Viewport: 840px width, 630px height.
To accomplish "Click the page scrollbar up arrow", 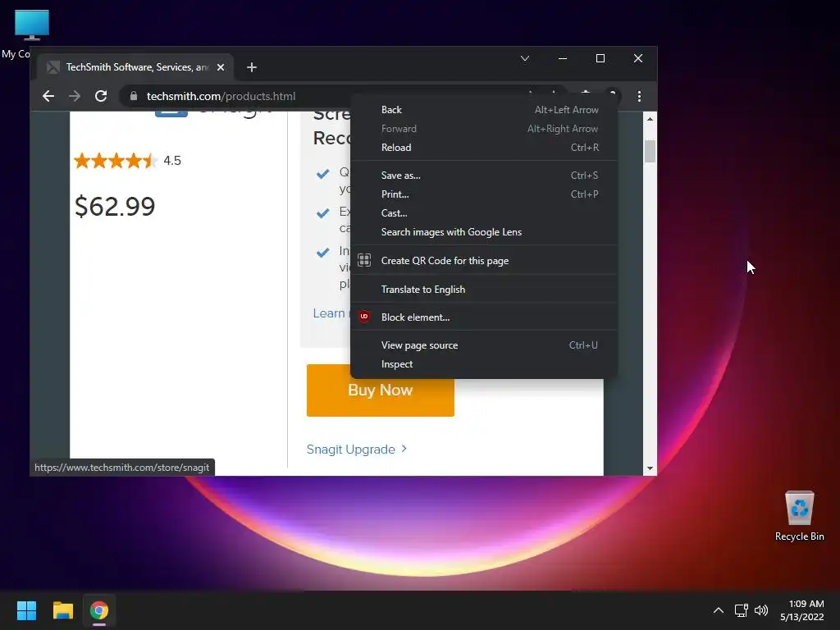I will coord(650,119).
